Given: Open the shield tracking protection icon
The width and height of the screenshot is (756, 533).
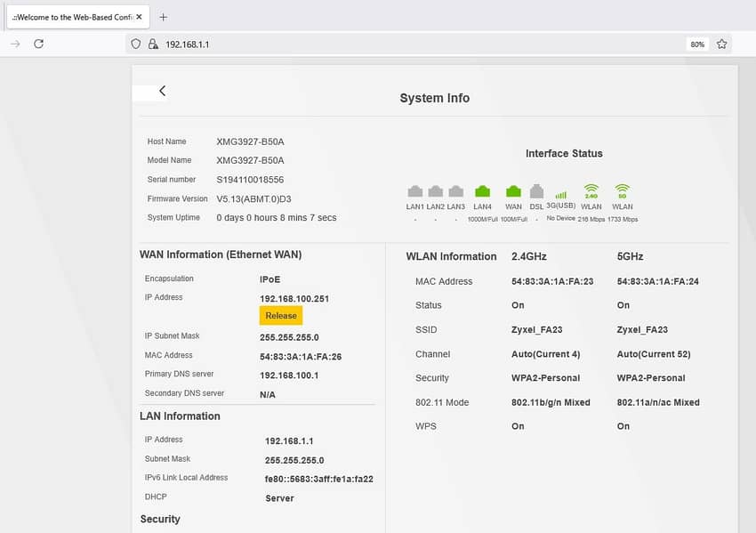Looking at the screenshot, I should click(x=136, y=44).
